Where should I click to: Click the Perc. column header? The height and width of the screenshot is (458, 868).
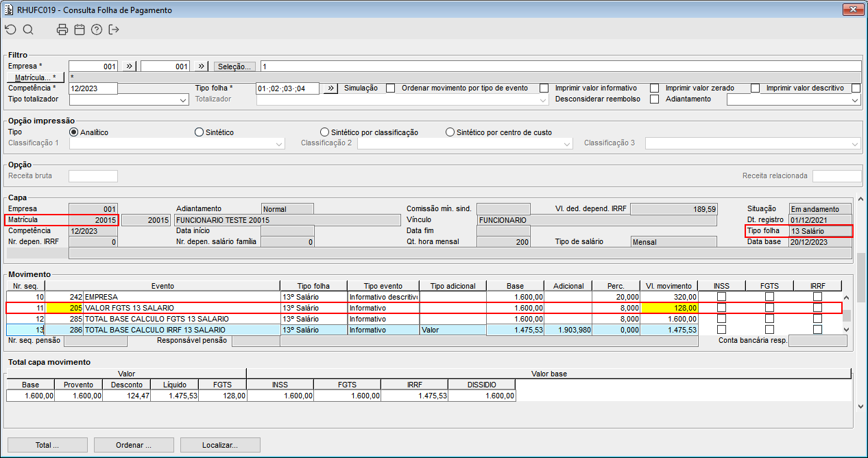(615, 286)
